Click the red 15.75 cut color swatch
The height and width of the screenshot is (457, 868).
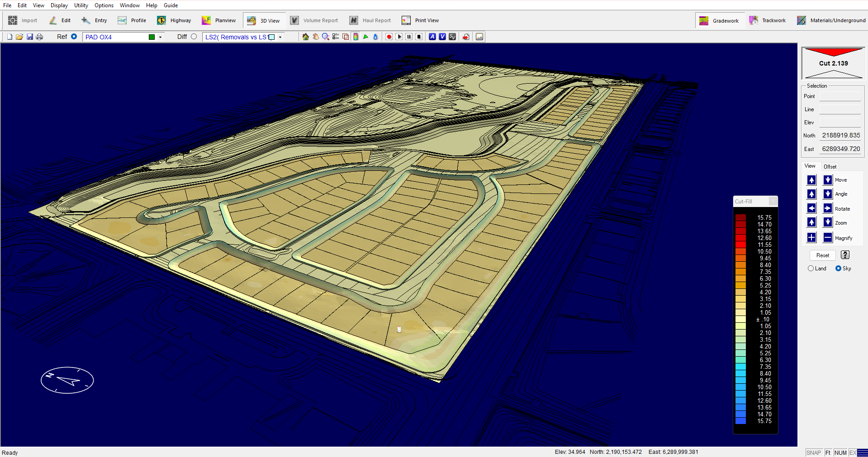point(740,218)
